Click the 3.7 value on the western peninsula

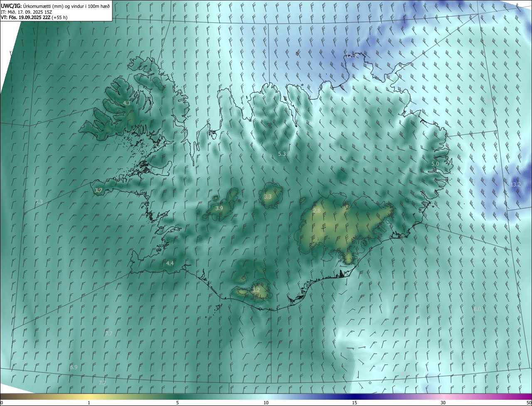pyautogui.click(x=99, y=191)
